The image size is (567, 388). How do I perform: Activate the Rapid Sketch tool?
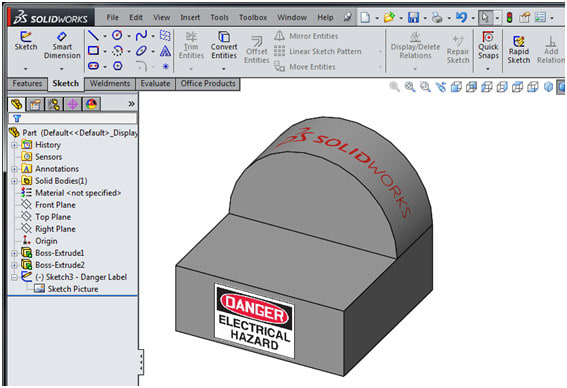(x=519, y=50)
